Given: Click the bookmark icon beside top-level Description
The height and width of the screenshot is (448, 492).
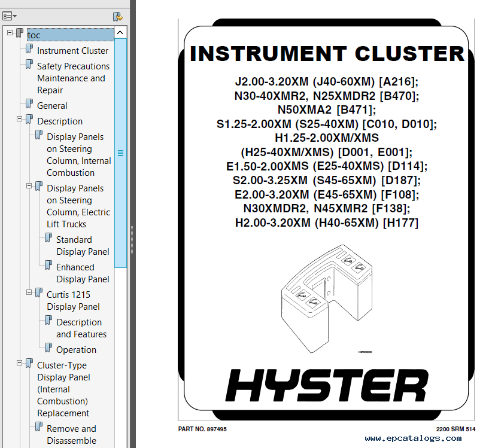Looking at the screenshot, I should pyautogui.click(x=29, y=119).
